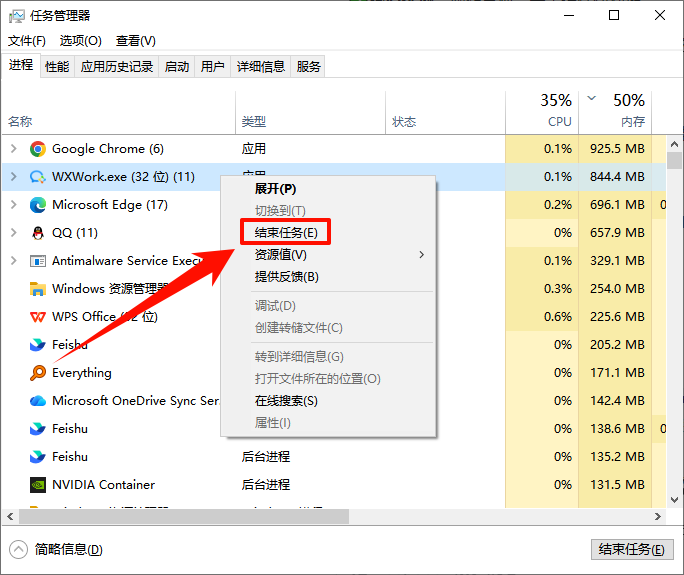
Task: Select the Everything process name
Action: coord(82,373)
